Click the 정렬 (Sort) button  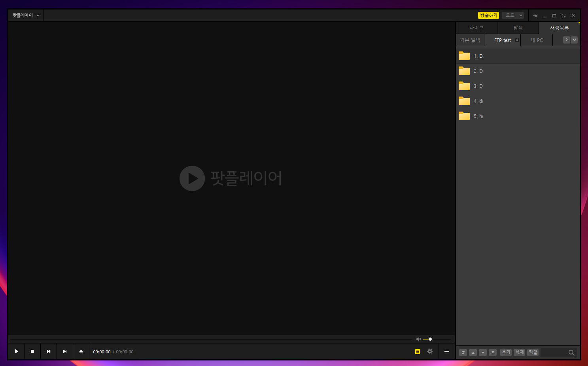533,352
